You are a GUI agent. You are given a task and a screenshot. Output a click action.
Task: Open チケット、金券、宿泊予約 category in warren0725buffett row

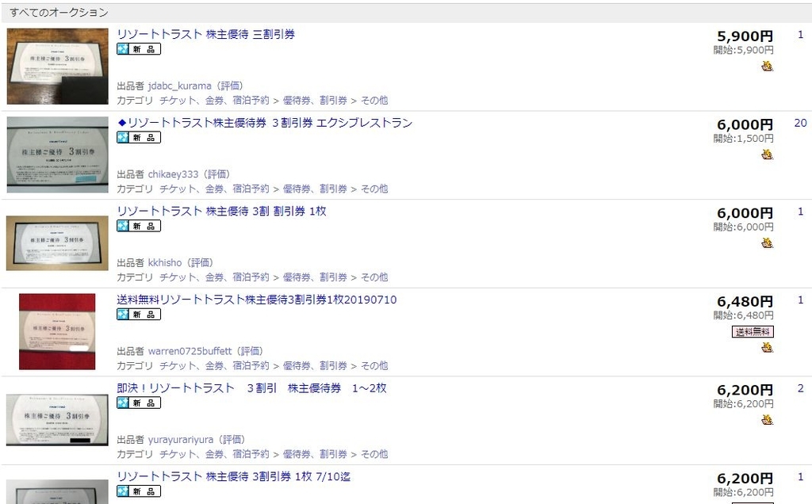[214, 366]
